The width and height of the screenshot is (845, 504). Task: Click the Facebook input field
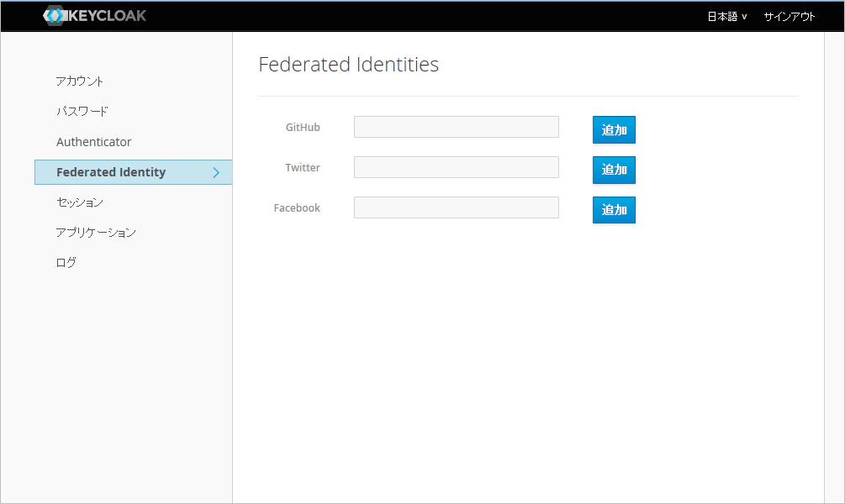coord(457,207)
